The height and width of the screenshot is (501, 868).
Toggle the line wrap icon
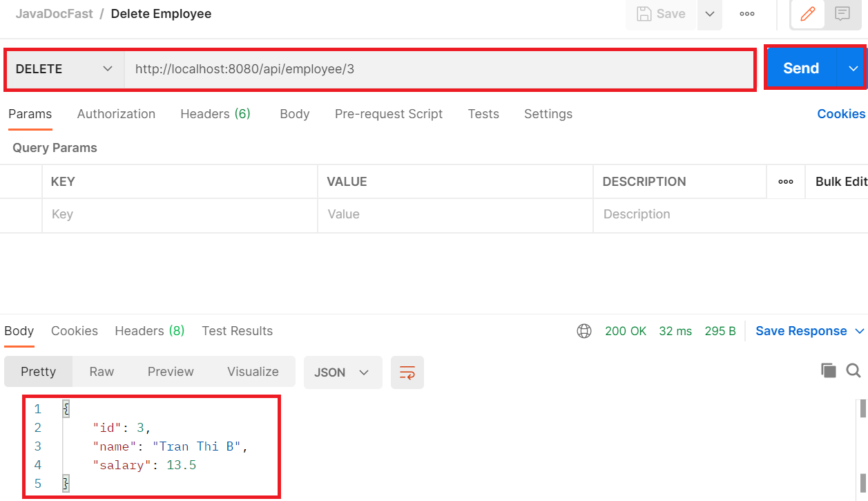point(407,372)
